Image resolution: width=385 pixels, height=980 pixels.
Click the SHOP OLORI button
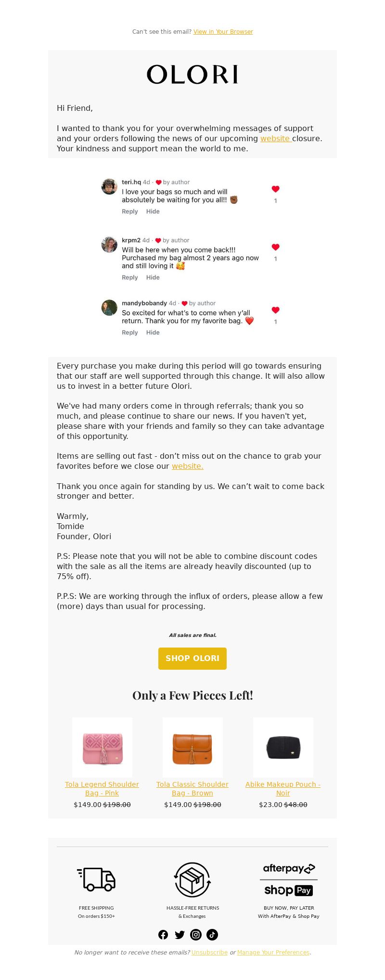pos(192,658)
